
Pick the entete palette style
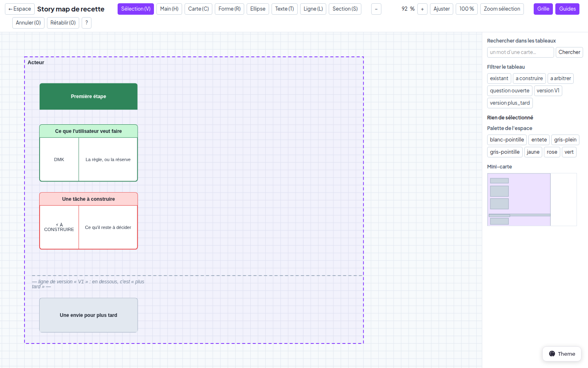click(539, 140)
